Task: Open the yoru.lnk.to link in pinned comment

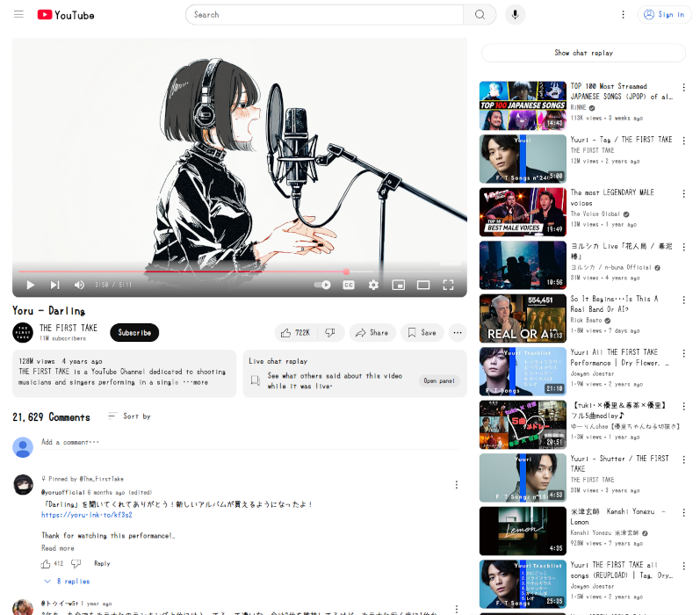Action: click(87, 515)
